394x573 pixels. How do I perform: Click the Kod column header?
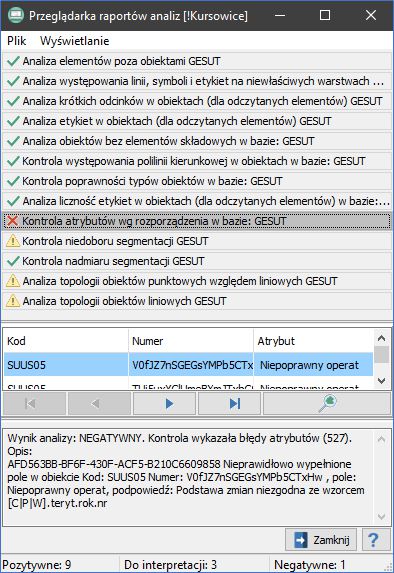pyautogui.click(x=66, y=341)
